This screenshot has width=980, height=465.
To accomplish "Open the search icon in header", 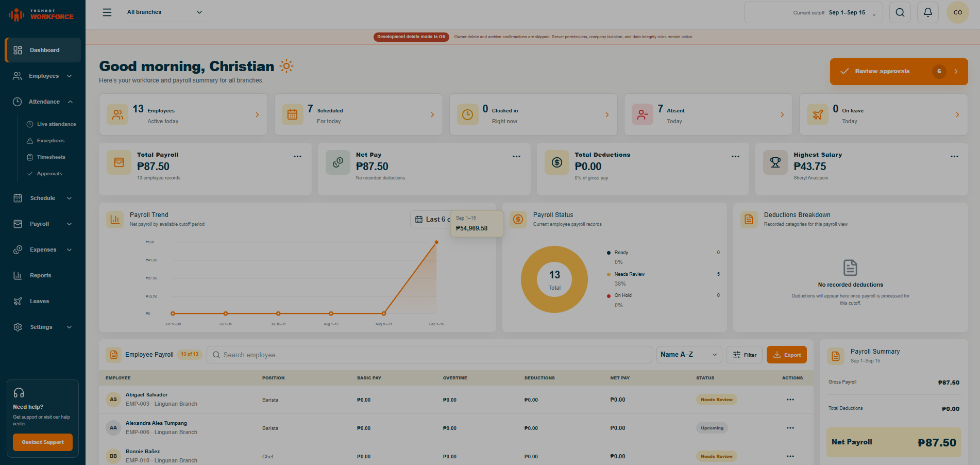I will 900,12.
